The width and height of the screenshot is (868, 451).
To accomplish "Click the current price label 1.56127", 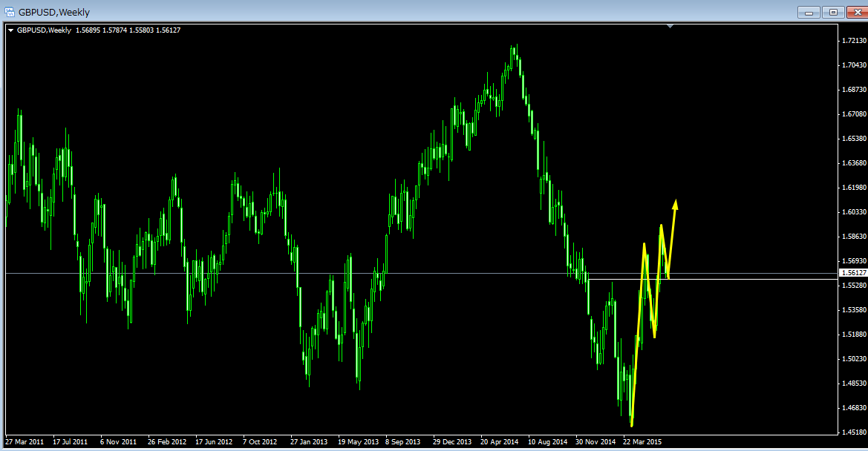I will [852, 273].
